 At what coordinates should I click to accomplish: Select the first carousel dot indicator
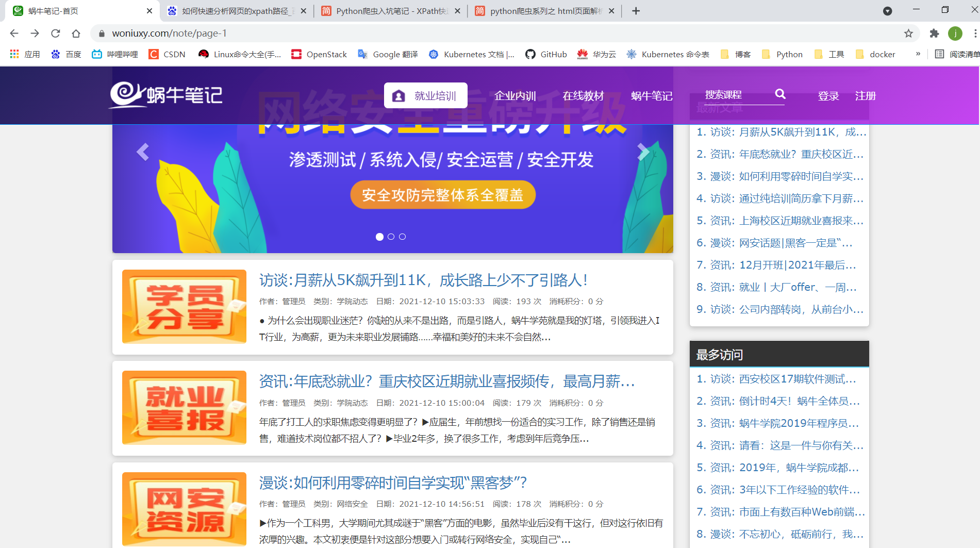(x=379, y=237)
